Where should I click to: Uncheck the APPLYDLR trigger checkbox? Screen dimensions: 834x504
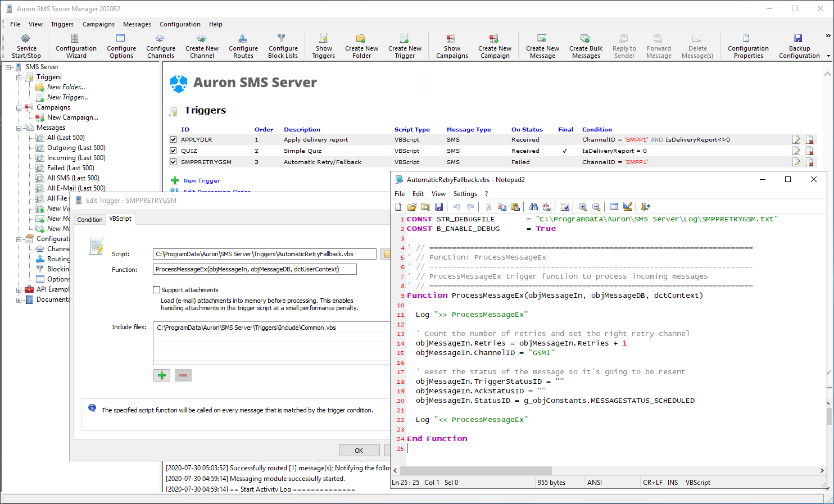pos(174,140)
